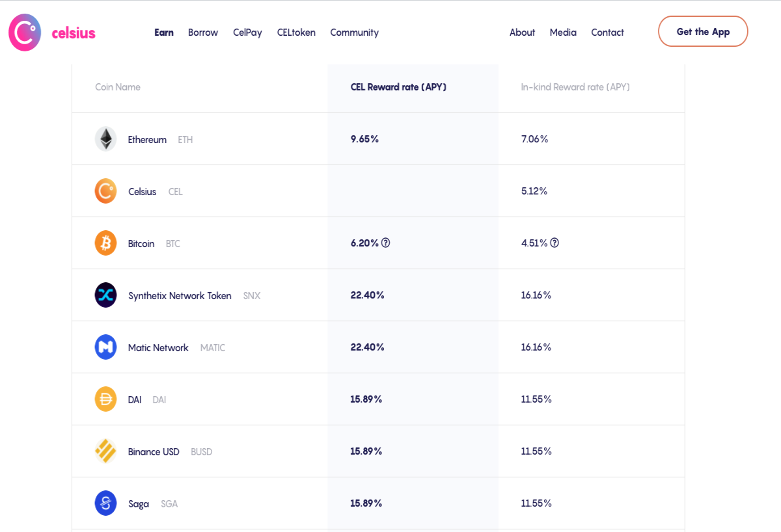Click the Get the App button

tap(703, 31)
